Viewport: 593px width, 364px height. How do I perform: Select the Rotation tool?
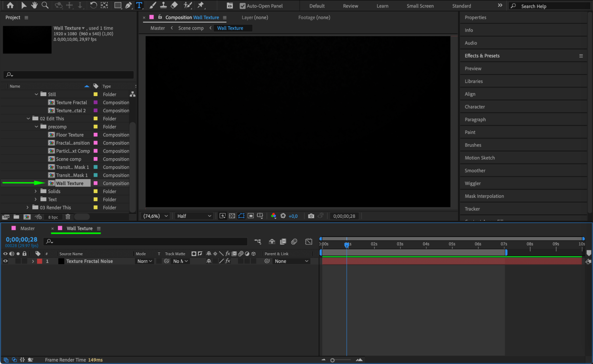(x=93, y=5)
